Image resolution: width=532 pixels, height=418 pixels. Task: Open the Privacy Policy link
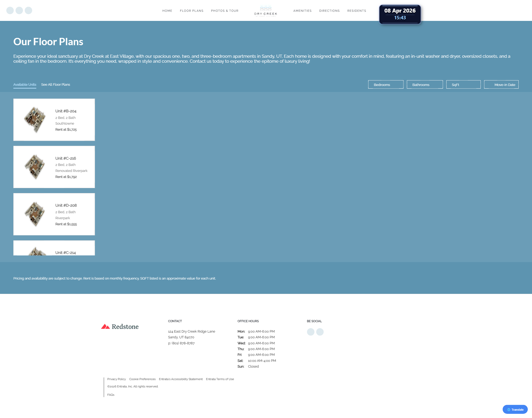pyautogui.click(x=116, y=379)
